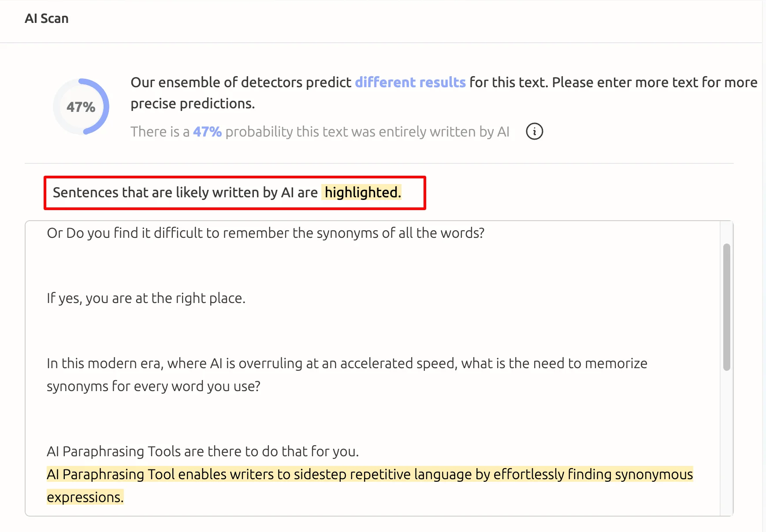Click the blue '47%' probability value
The image size is (766, 532).
click(x=207, y=131)
